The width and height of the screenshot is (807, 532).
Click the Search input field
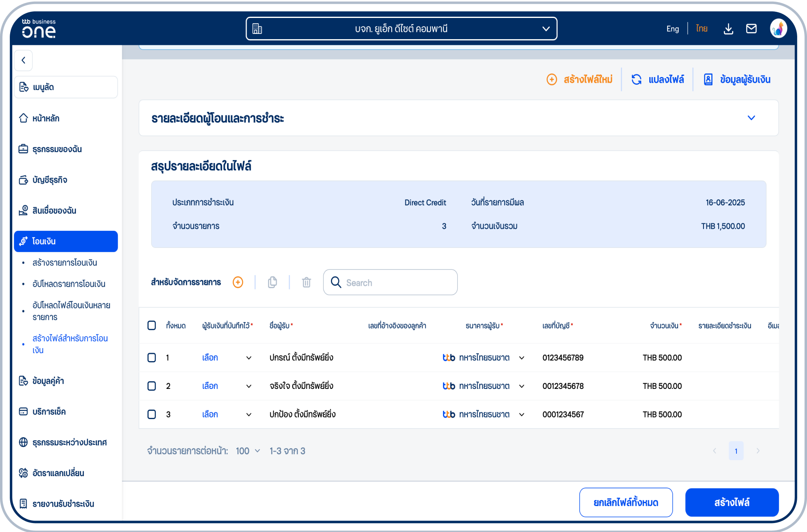[x=397, y=283]
